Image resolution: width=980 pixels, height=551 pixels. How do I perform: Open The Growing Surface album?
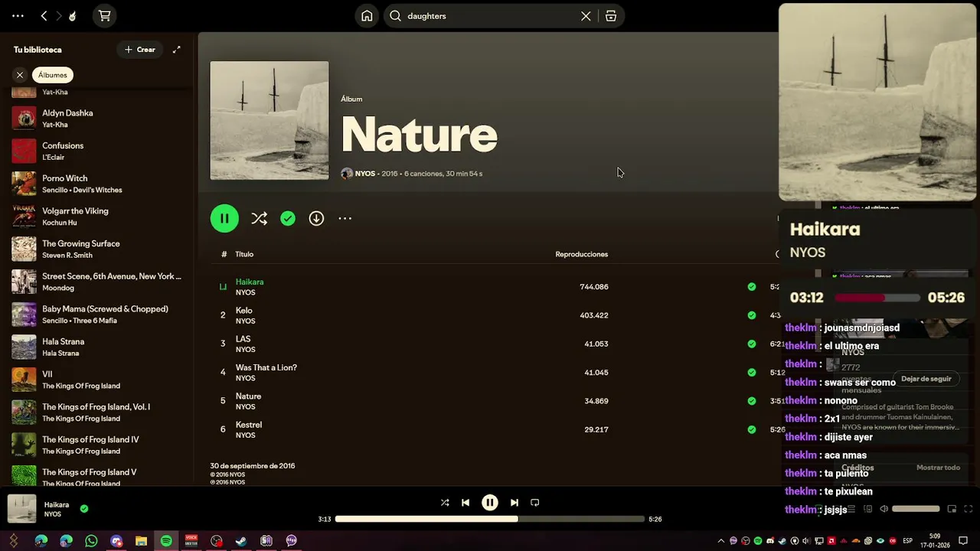(96, 249)
